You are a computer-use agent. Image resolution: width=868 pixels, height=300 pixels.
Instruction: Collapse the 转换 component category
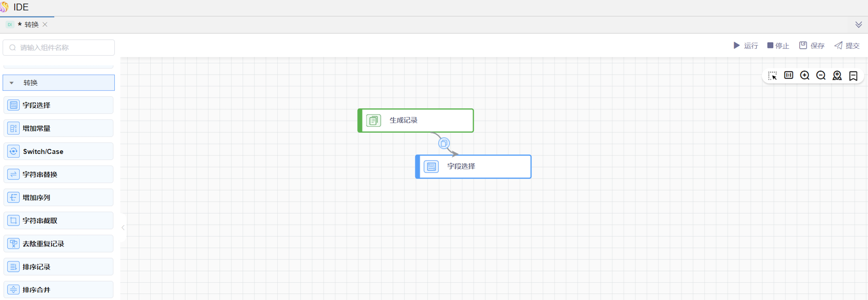click(12, 83)
